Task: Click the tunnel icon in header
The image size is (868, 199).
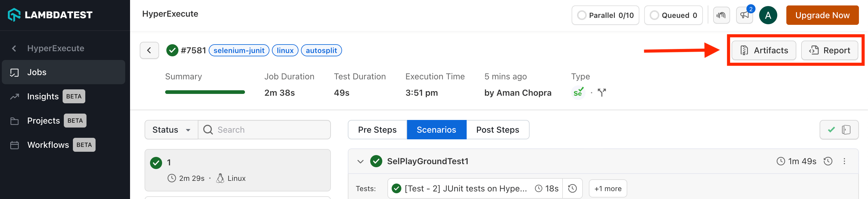Action: [721, 15]
